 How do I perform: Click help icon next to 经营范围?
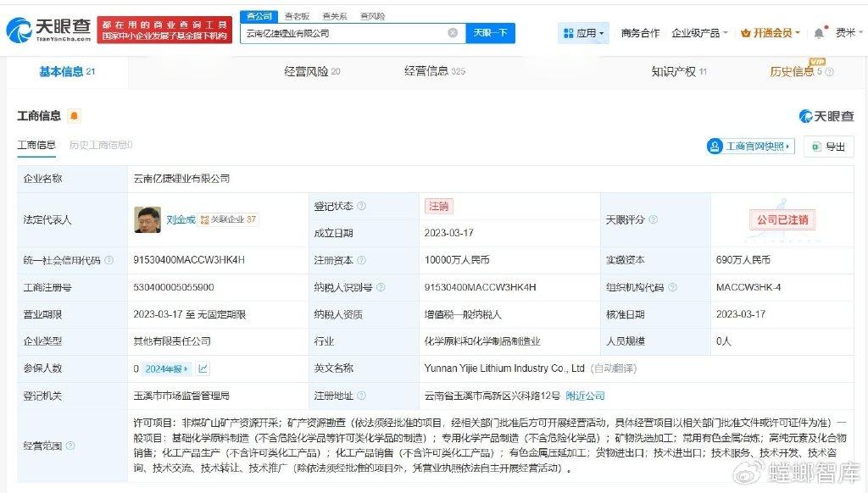70,446
